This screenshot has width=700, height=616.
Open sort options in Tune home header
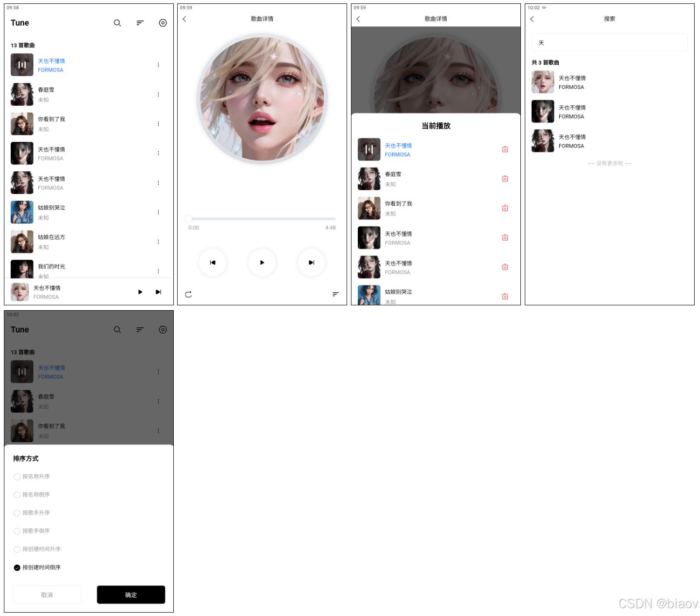coord(140,23)
